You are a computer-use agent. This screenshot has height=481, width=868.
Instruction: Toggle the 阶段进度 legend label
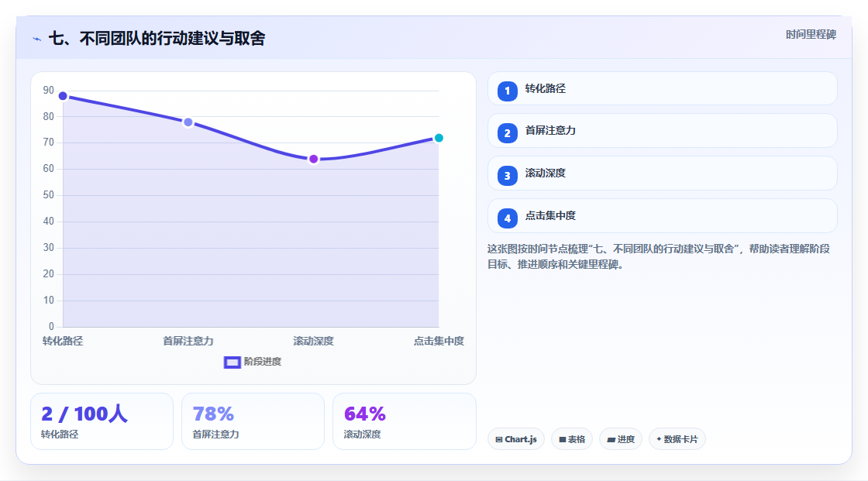coord(263,362)
